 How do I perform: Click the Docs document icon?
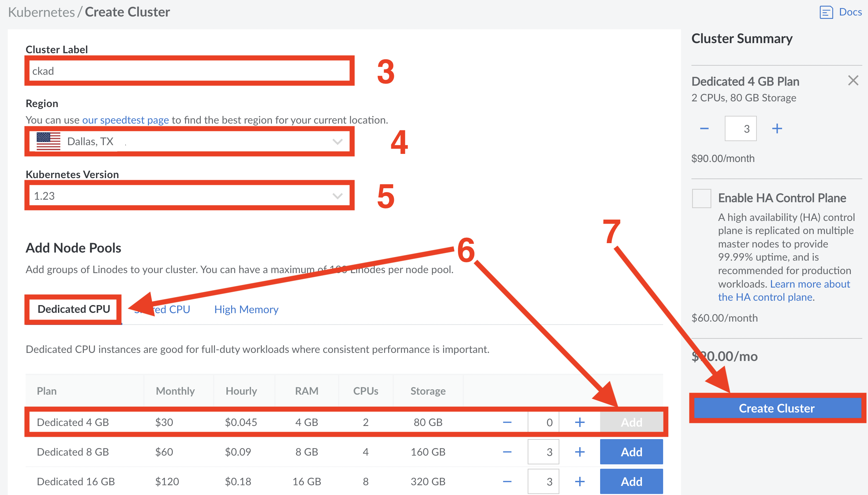826,12
